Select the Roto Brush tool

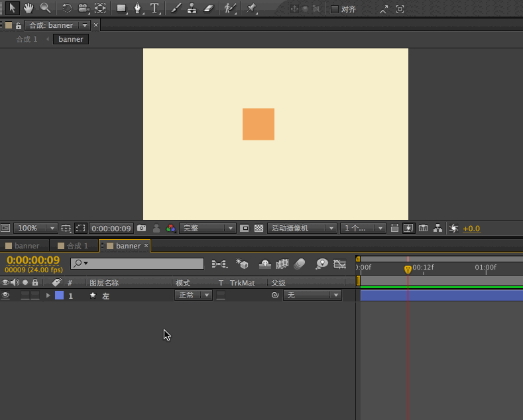point(230,9)
